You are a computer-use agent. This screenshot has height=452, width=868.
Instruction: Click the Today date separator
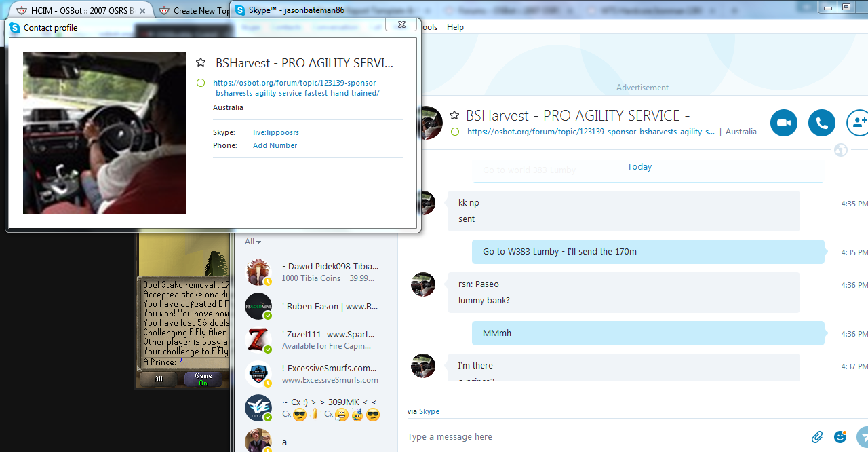(x=639, y=167)
